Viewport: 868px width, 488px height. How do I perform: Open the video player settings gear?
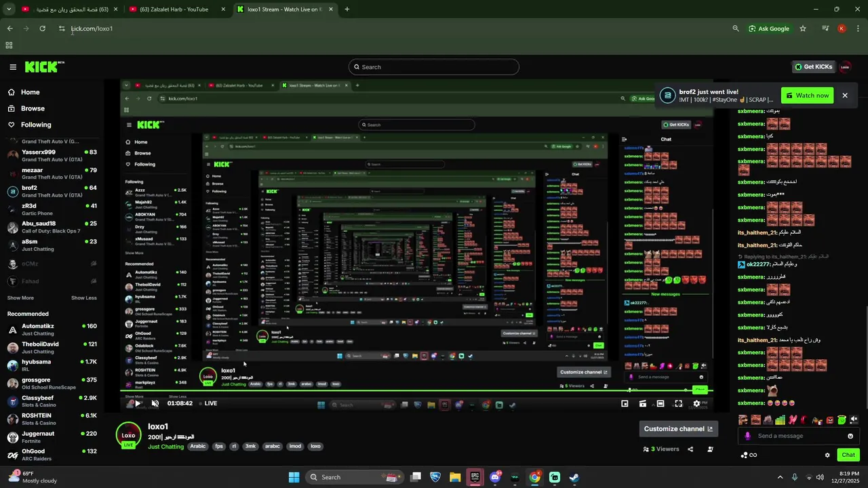(x=696, y=403)
